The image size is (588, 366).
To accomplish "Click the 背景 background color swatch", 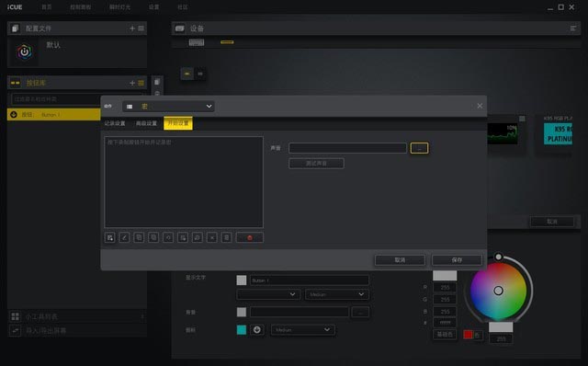I will pos(242,312).
